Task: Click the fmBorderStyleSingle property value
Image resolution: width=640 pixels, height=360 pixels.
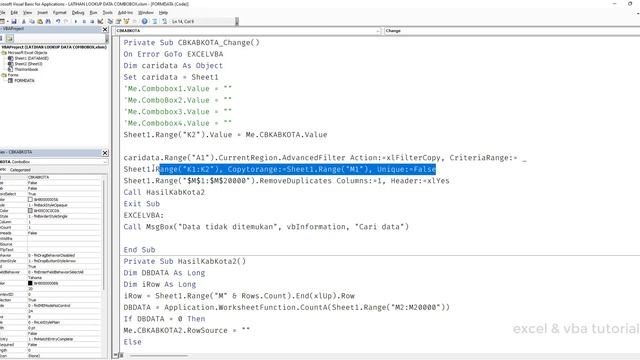Action: click(48, 216)
